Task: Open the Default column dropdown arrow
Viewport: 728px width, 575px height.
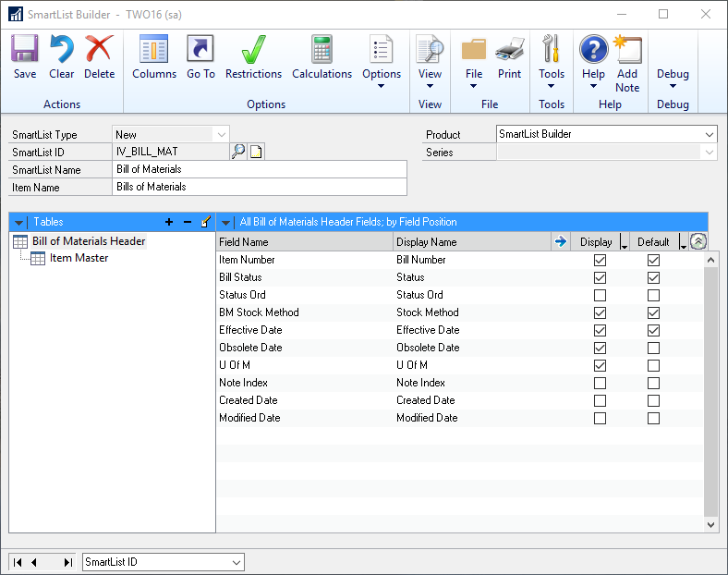Action: pyautogui.click(x=683, y=242)
